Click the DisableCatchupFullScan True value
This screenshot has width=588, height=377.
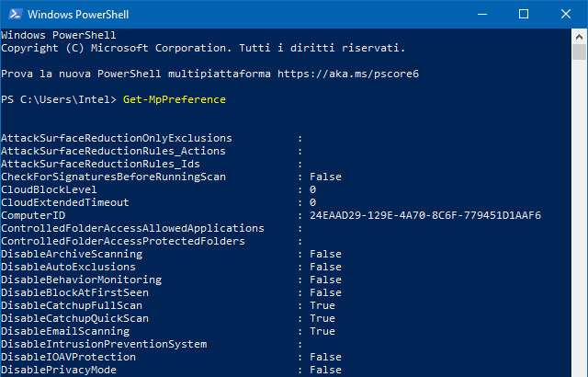pos(322,305)
